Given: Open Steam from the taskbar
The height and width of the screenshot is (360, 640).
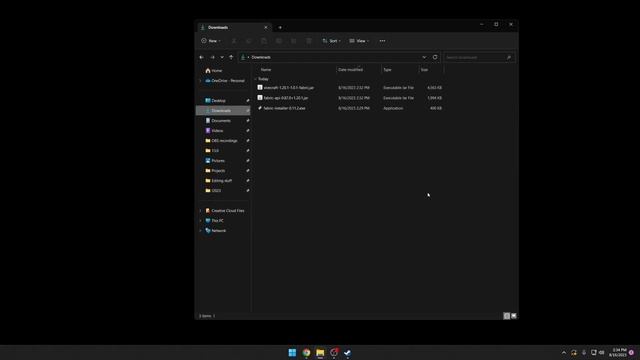Looking at the screenshot, I should point(347,353).
